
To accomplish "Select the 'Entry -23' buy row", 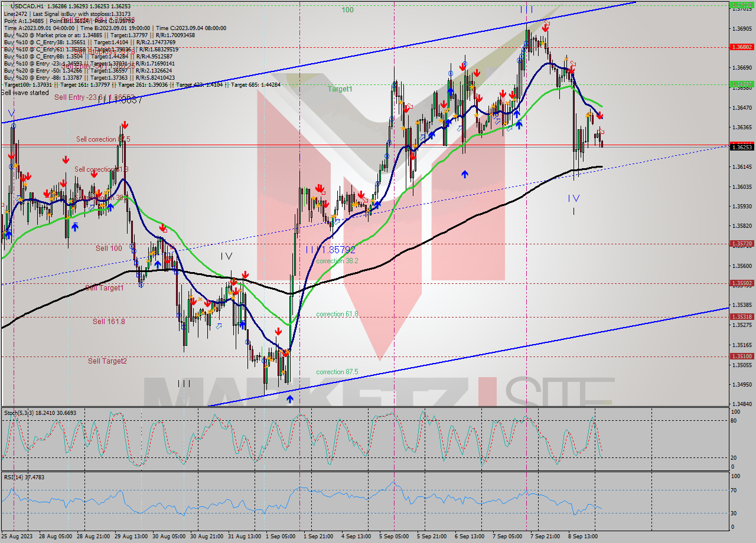I will pyautogui.click(x=88, y=63).
